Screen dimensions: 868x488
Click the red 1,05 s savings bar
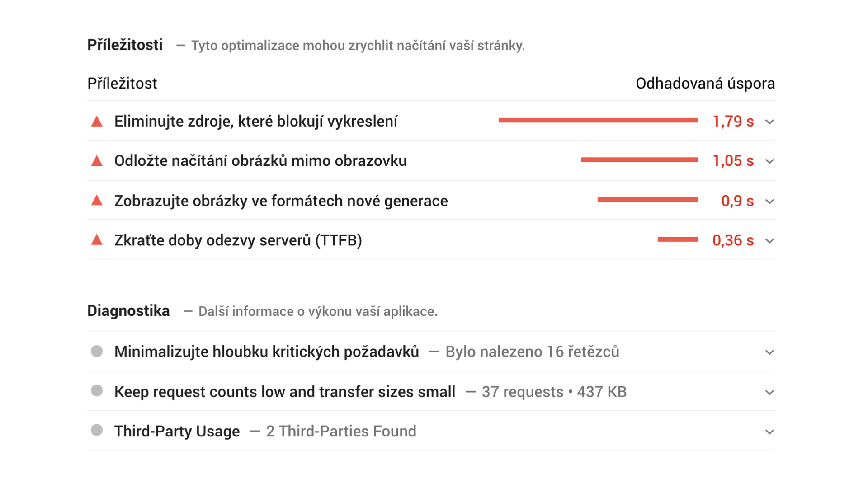(x=639, y=160)
